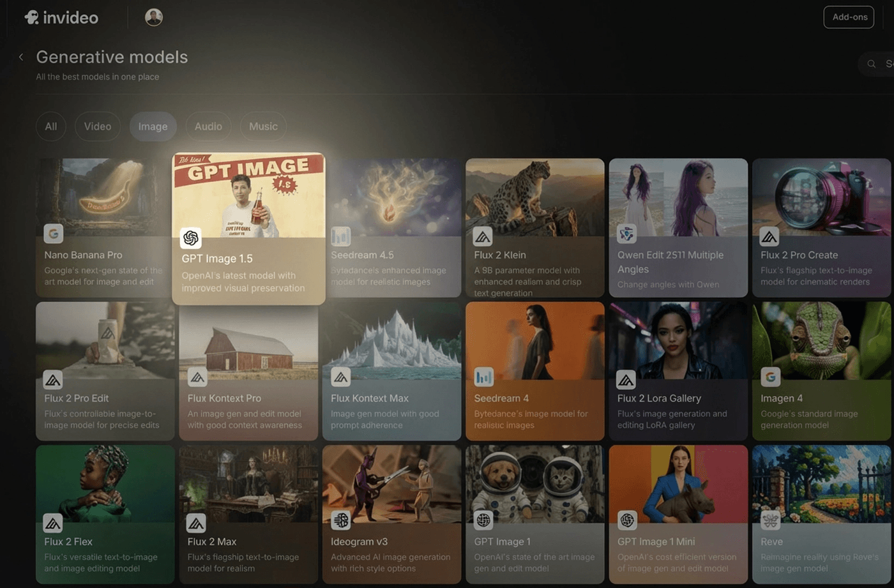894x588 pixels.
Task: Go back using the left chevron arrow
Action: tap(21, 57)
